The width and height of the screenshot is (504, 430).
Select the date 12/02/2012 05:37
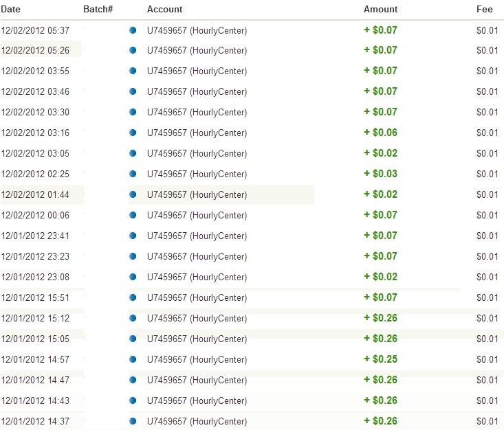tap(35, 30)
